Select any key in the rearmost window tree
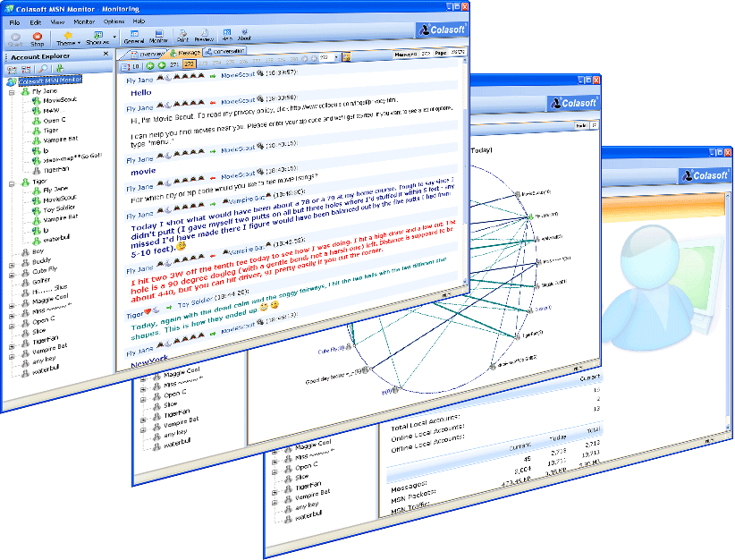 (307, 506)
